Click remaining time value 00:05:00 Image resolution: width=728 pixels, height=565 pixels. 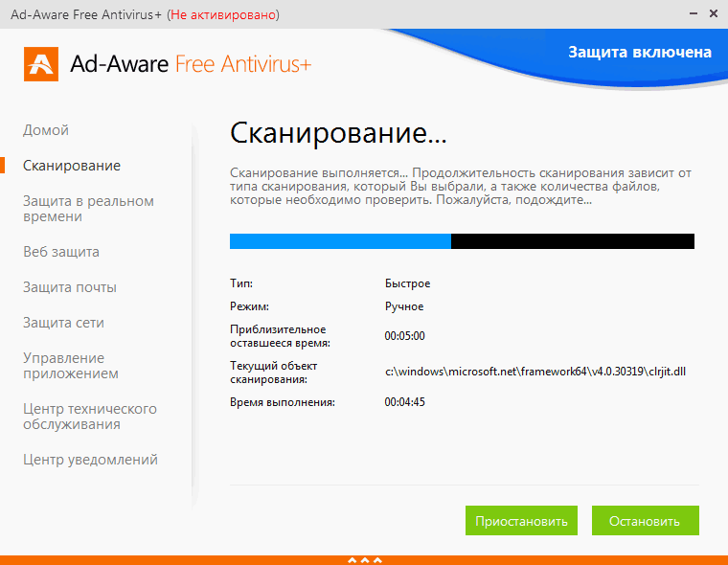[405, 336]
